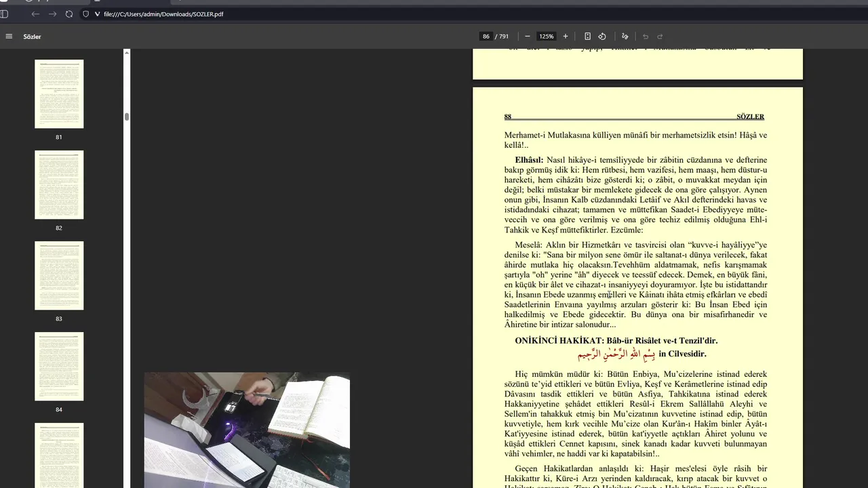The image size is (868, 488).
Task: Click the thumbnail sidebar scrollbar handle
Action: (x=126, y=117)
